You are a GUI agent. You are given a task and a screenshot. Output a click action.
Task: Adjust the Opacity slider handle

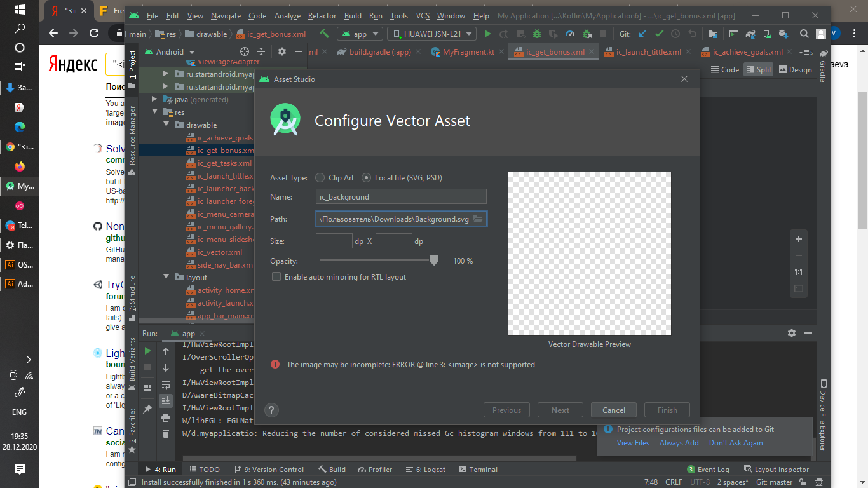(x=434, y=261)
